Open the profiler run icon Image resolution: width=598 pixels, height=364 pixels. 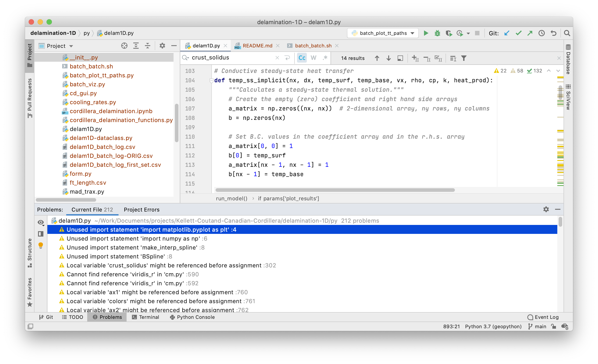click(460, 33)
